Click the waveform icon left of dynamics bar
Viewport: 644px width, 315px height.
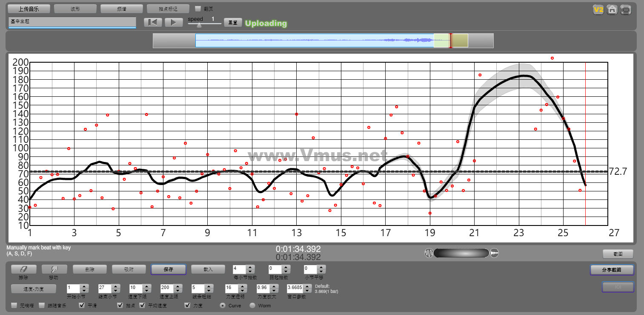[x=429, y=253]
